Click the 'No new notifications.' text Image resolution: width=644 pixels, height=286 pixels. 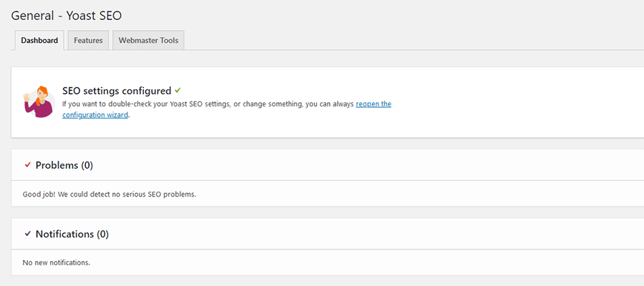tap(57, 262)
